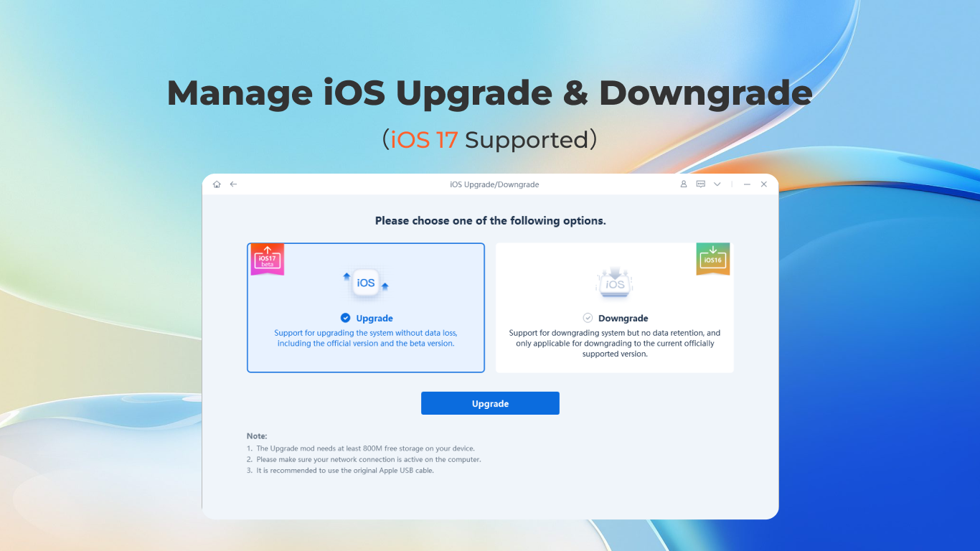The image size is (980, 551).
Task: Click the iOS17 beta ribbon badge
Action: point(267,260)
